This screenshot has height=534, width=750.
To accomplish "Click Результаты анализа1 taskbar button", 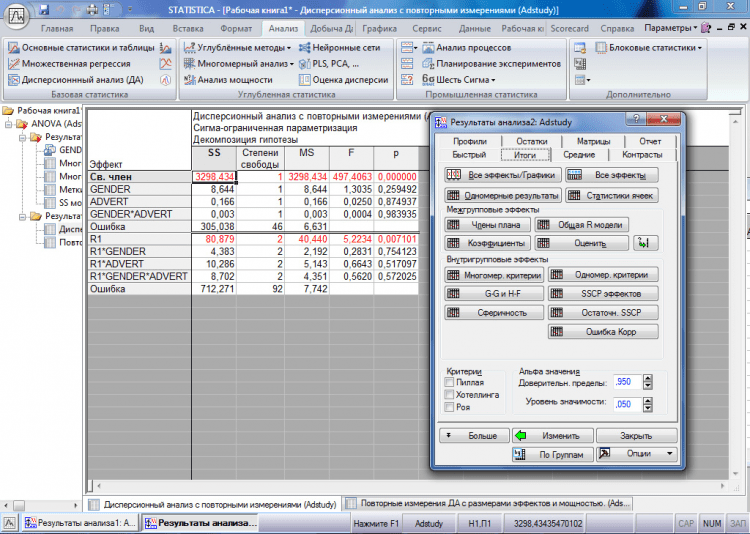I will click(80, 523).
